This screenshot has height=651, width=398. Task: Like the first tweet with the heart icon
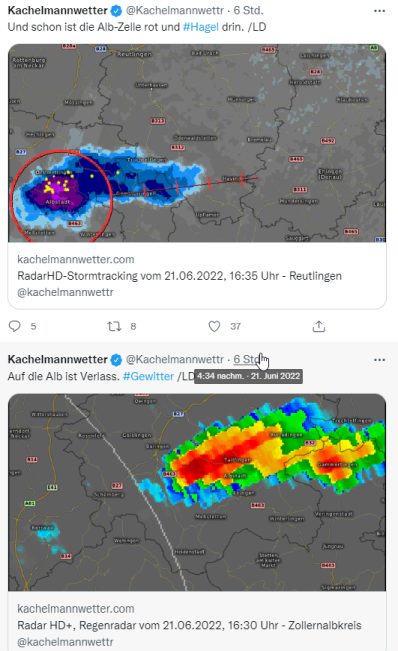pyautogui.click(x=214, y=326)
